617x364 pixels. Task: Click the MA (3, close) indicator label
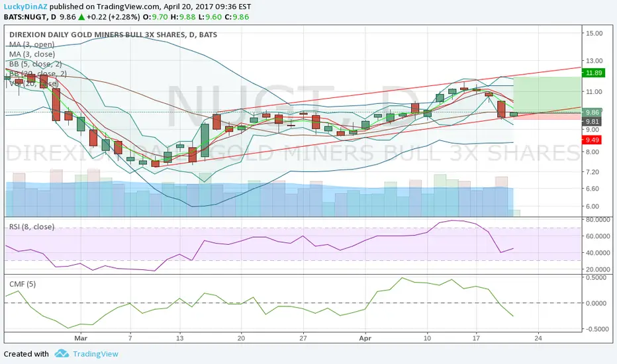click(32, 54)
